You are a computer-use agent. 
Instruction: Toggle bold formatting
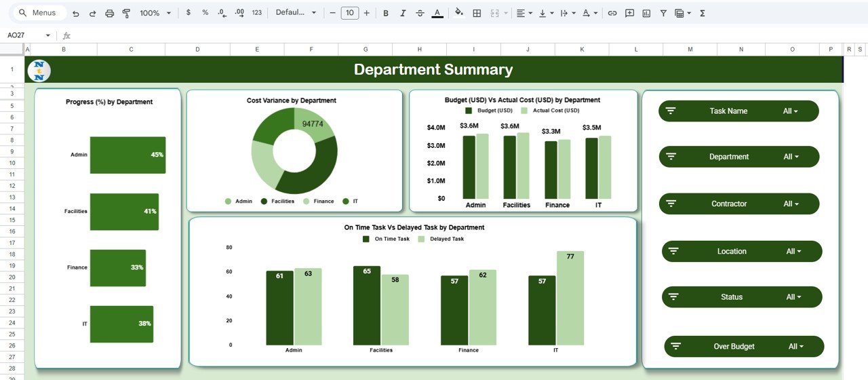point(386,13)
